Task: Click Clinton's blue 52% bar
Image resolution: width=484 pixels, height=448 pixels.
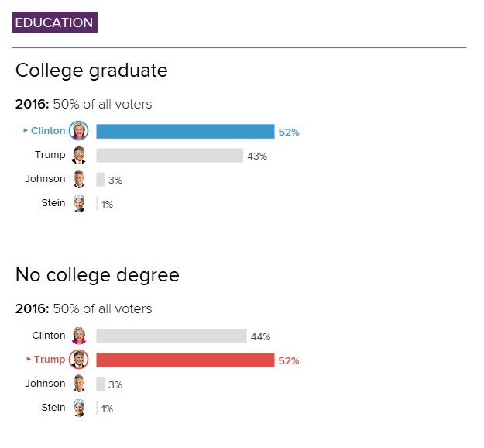Action: 185,132
